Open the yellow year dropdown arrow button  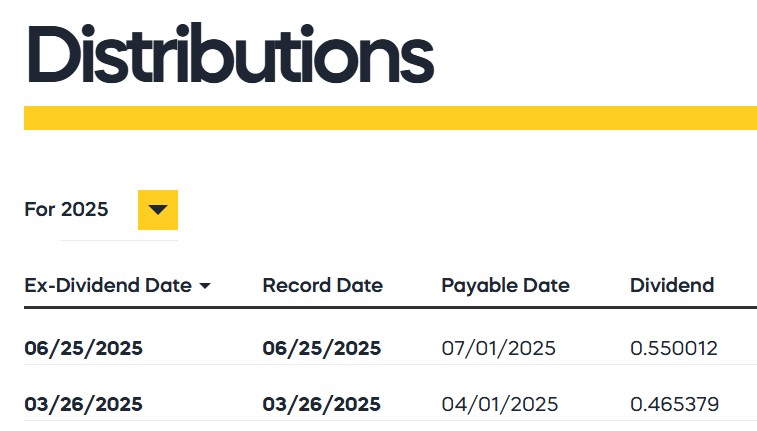point(158,210)
